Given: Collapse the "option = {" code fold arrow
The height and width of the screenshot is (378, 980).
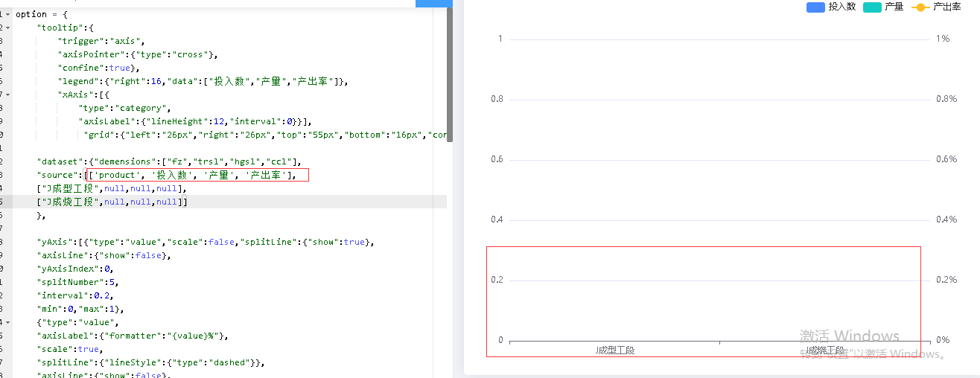Looking at the screenshot, I should pos(7,15).
